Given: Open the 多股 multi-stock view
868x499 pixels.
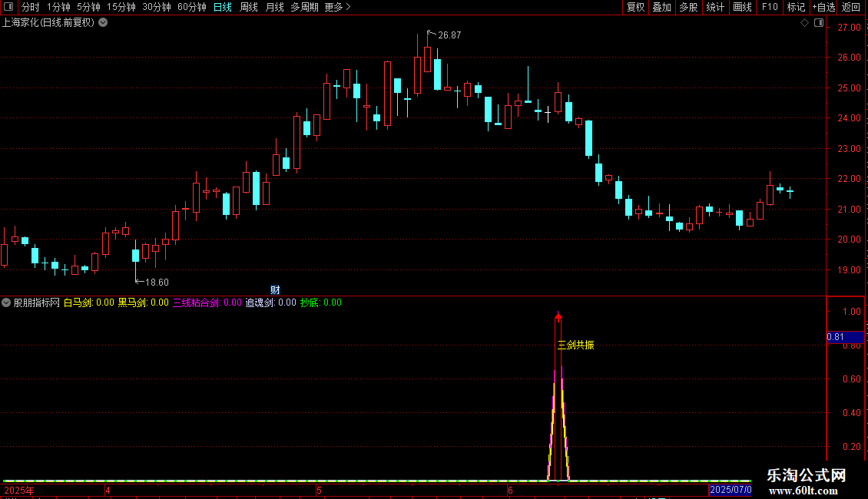Looking at the screenshot, I should coord(689,7).
